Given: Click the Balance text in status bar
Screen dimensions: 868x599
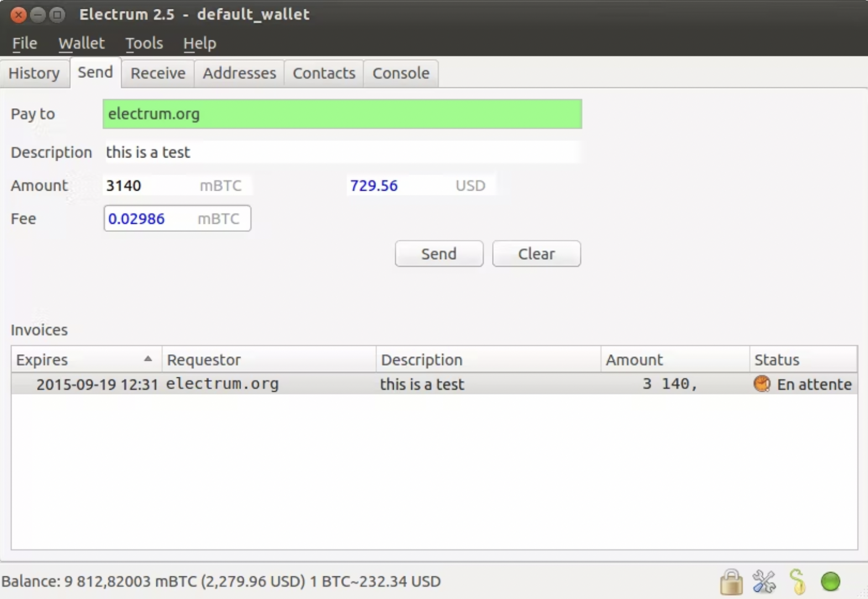Looking at the screenshot, I should click(221, 581).
